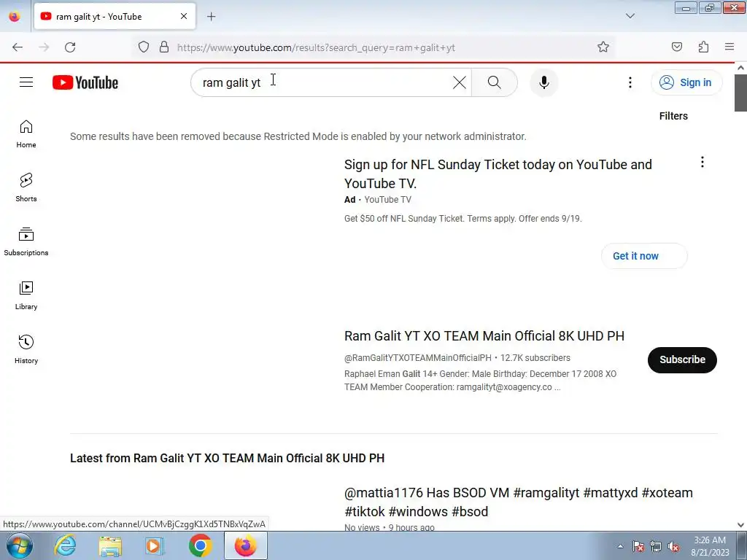747x560 pixels.
Task: Click the muted volume tray icon
Action: coord(673,547)
